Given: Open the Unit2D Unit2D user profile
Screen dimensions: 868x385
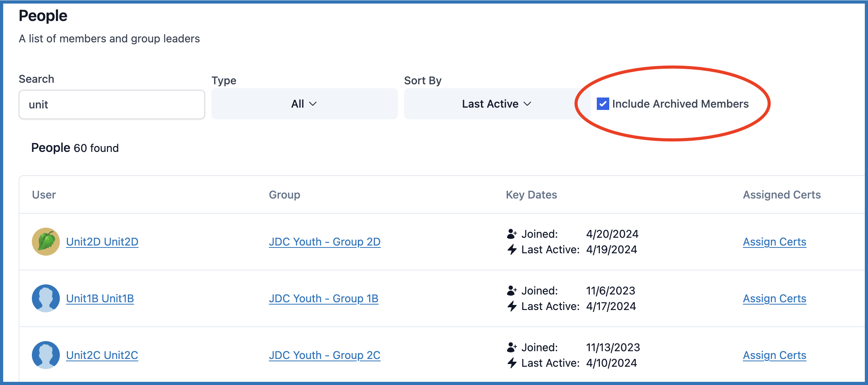Looking at the screenshot, I should tap(102, 242).
